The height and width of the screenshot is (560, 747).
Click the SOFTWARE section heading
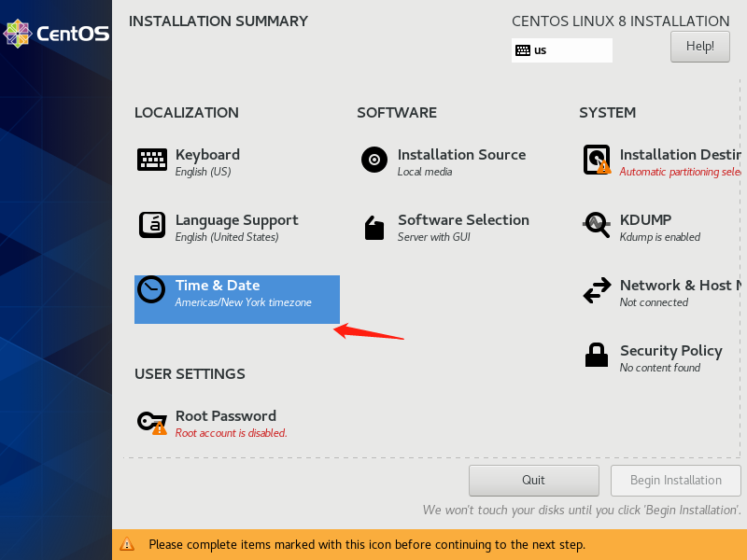pos(397,113)
